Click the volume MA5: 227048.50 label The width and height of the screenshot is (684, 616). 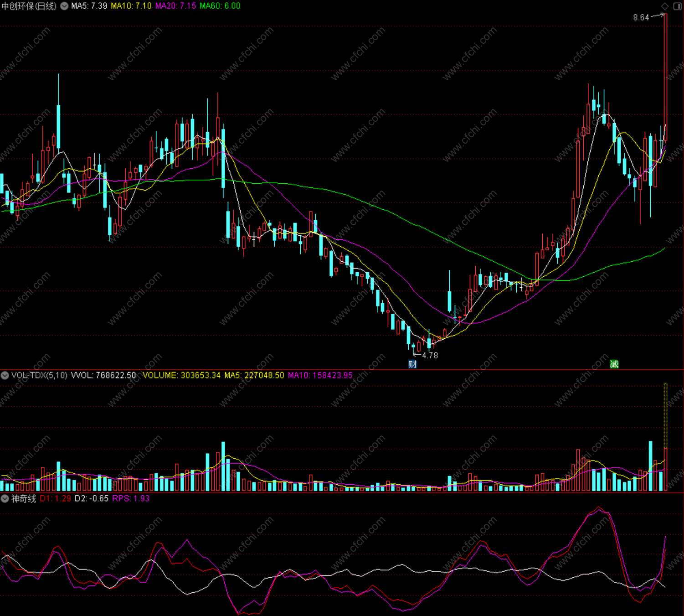click(x=254, y=375)
